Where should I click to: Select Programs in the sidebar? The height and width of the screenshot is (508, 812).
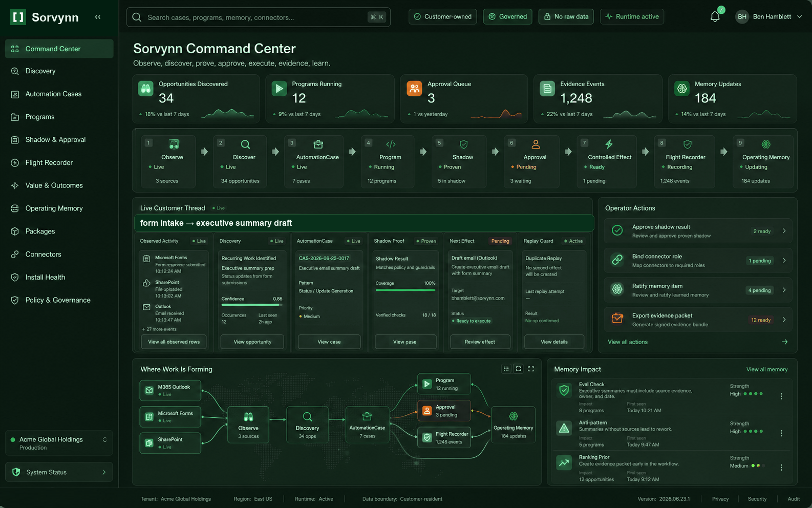click(59, 117)
